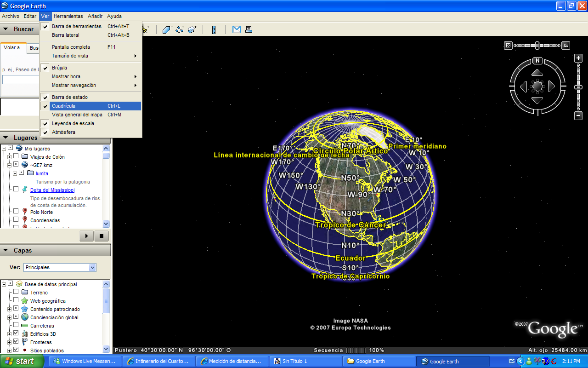
Task: Click the Contenido patrocinado blue star icon
Action: 25,309
